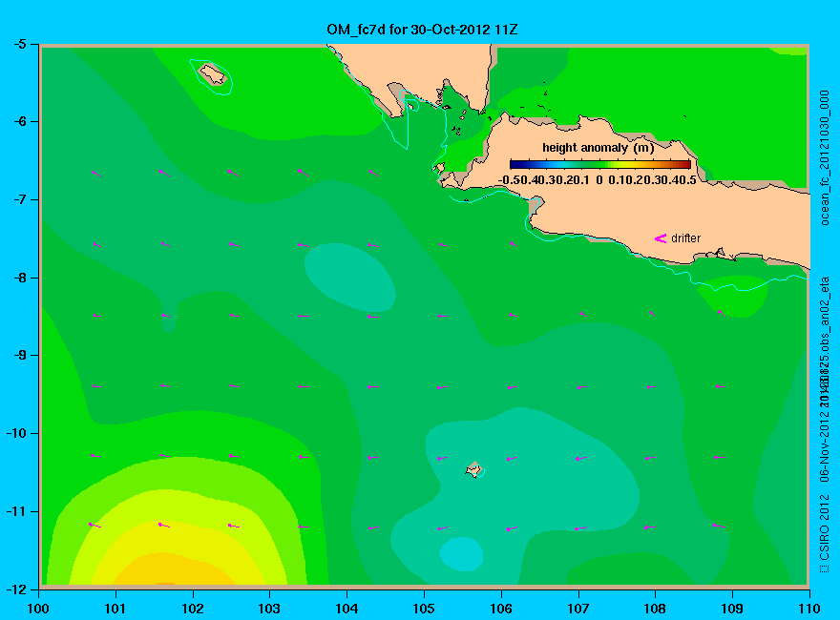This screenshot has width=840, height=620.
Task: Click the color bar tick value labels
Action: click(598, 180)
